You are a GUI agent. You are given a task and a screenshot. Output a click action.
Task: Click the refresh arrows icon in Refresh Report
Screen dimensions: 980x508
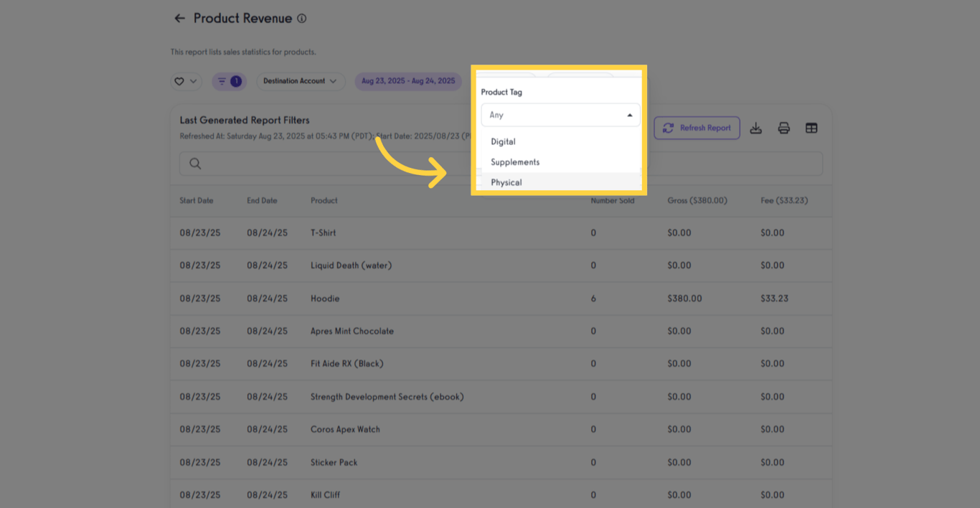click(669, 128)
